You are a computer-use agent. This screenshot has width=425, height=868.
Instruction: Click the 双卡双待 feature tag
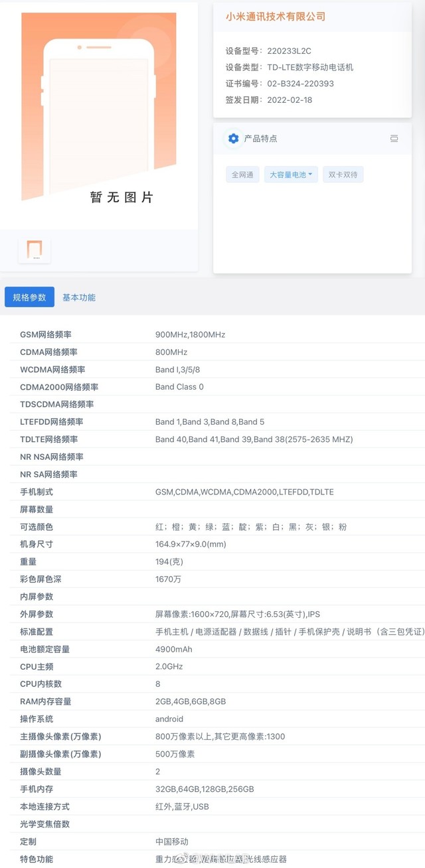[343, 175]
